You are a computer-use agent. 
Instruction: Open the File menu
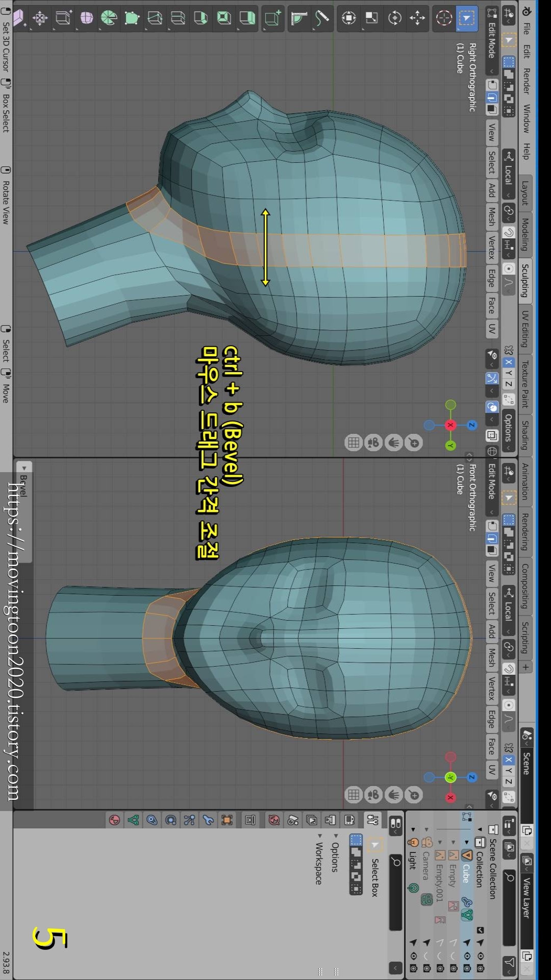(526, 29)
